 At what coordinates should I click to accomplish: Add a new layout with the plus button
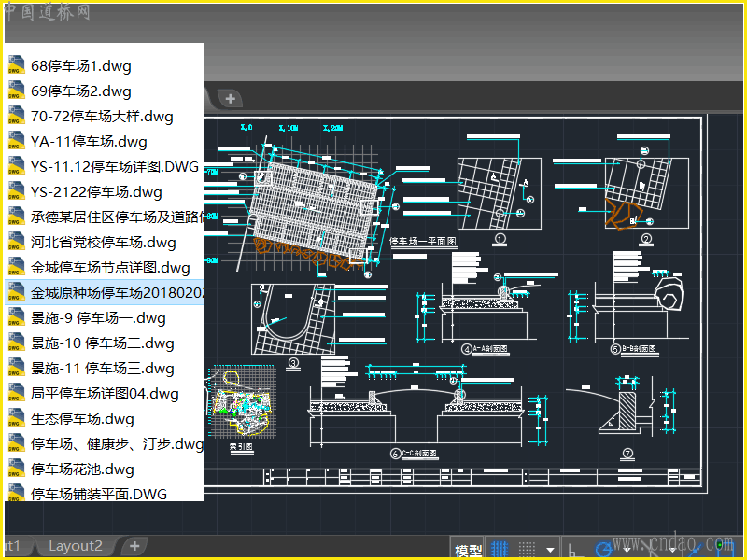pos(134,546)
